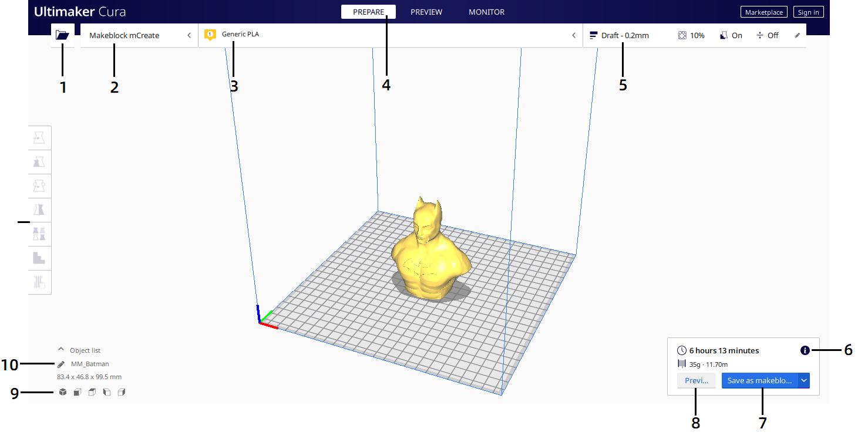Screen dimensions: 868x439
Task: Click the Draft profile layer icon
Action: point(593,35)
